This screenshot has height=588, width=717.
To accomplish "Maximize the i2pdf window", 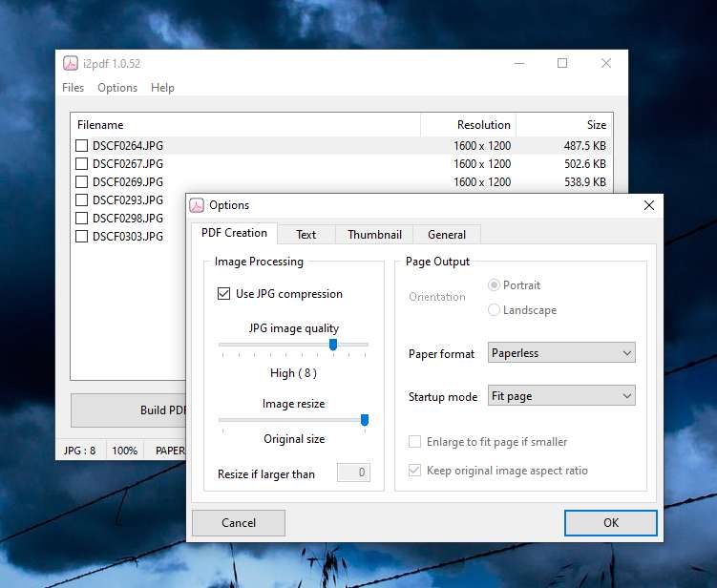I will click(562, 63).
